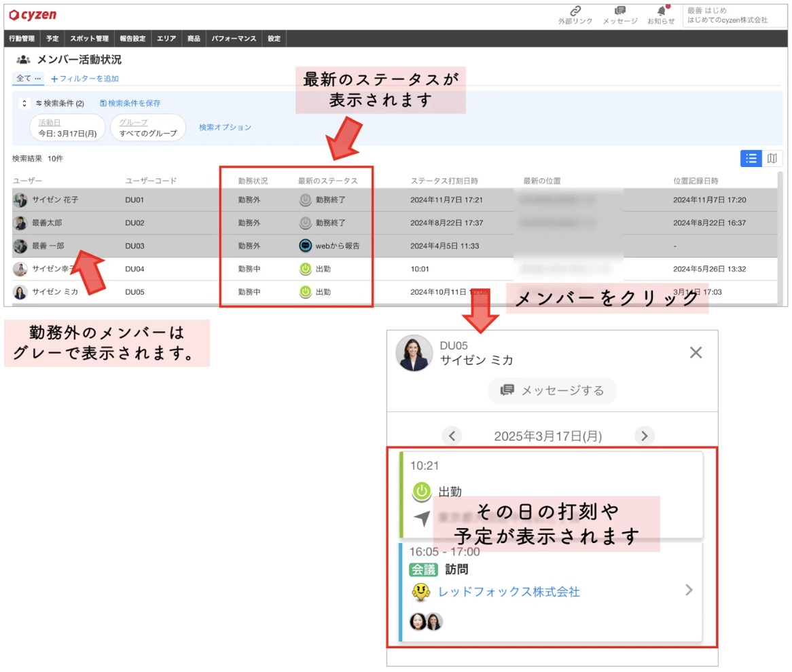Switch to map view icon
This screenshot has height=672, width=792.
pyautogui.click(x=772, y=159)
